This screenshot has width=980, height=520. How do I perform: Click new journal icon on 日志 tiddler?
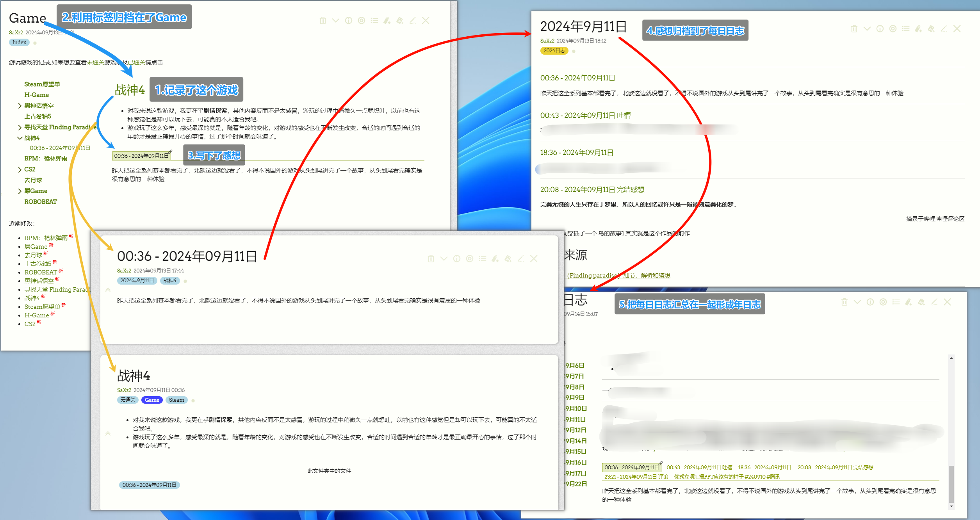click(x=921, y=302)
